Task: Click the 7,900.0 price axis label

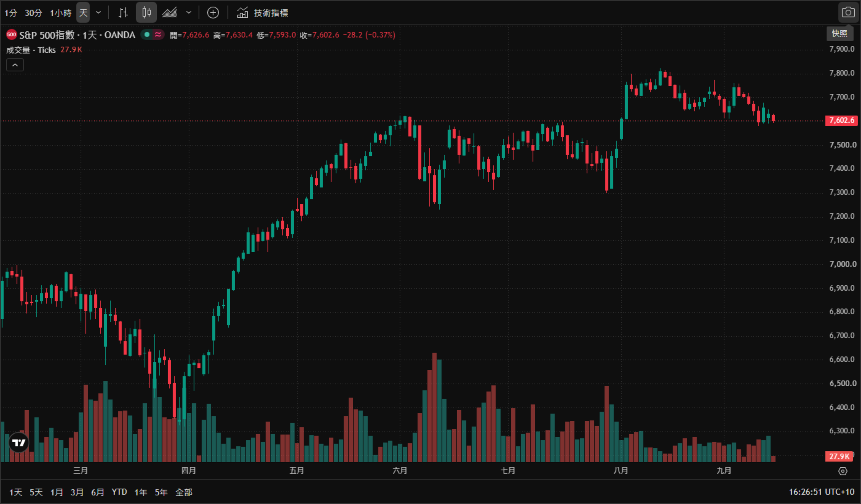Action: (842, 49)
